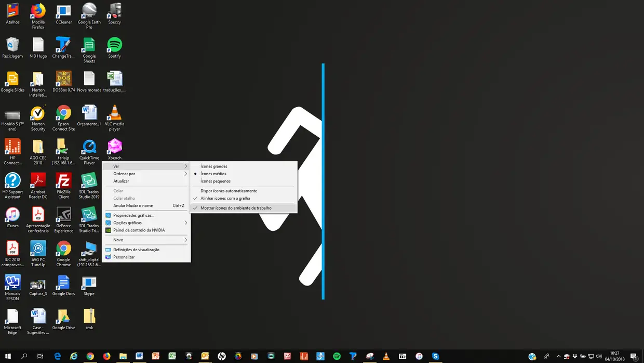Select the Google Slides desktop icon

(x=12, y=82)
